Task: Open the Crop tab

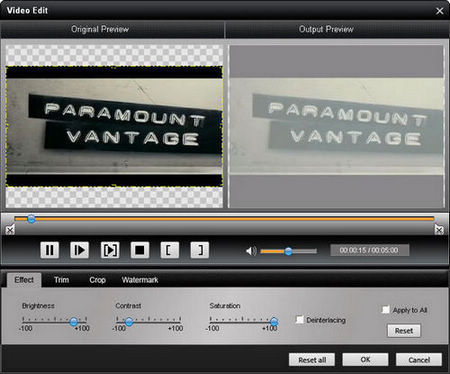Action: pyautogui.click(x=97, y=280)
